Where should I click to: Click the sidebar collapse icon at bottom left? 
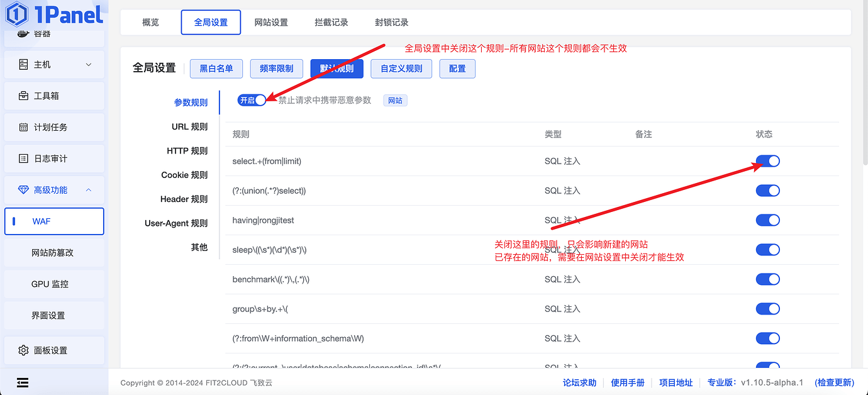(x=23, y=382)
